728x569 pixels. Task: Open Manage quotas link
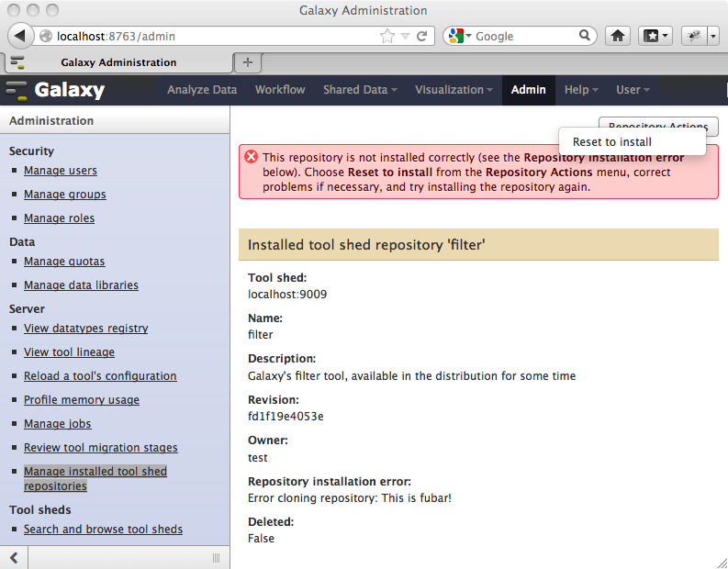pyautogui.click(x=64, y=262)
